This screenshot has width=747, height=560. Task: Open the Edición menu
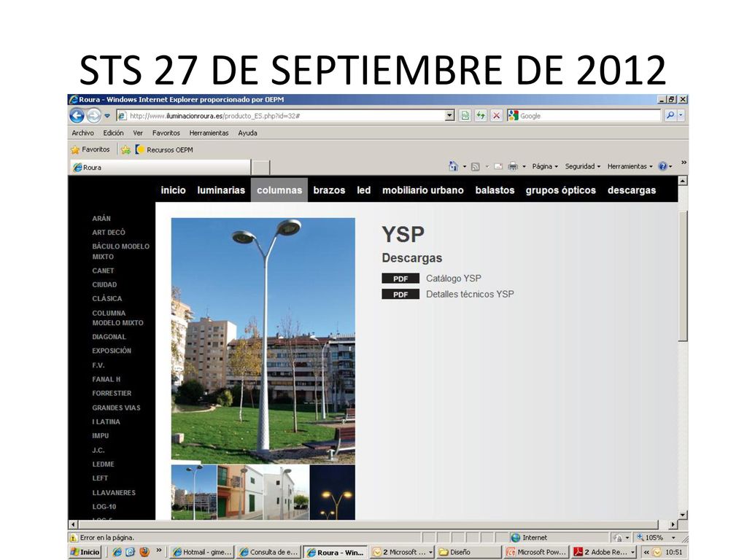click(x=113, y=133)
